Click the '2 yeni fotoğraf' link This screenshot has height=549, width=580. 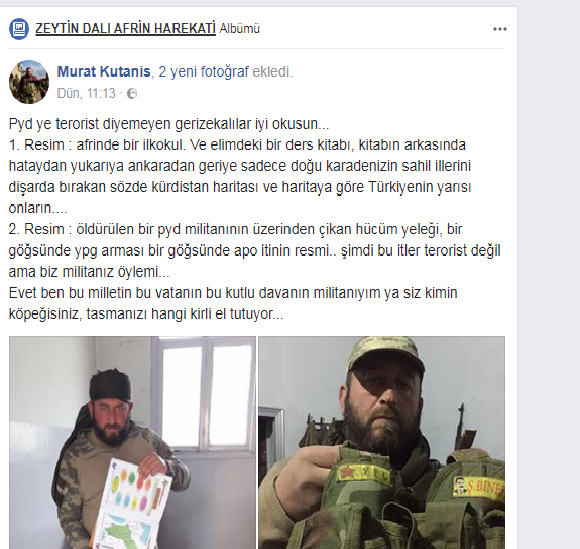tap(203, 72)
